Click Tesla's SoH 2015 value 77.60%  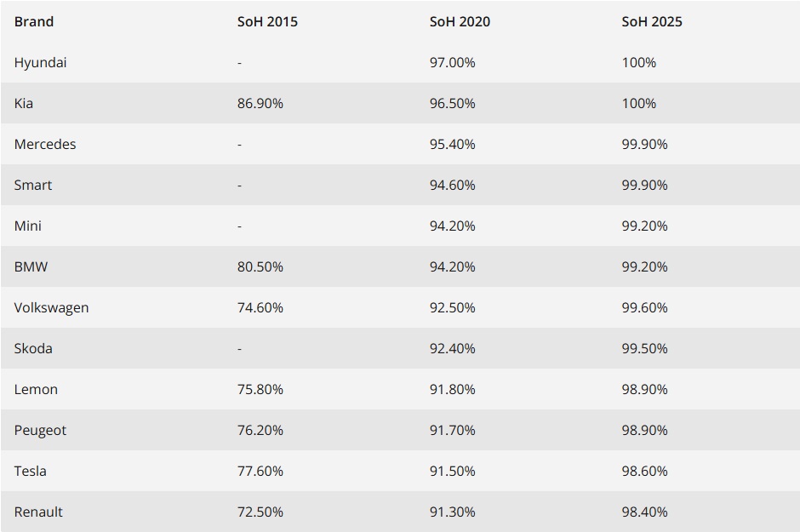260,471
